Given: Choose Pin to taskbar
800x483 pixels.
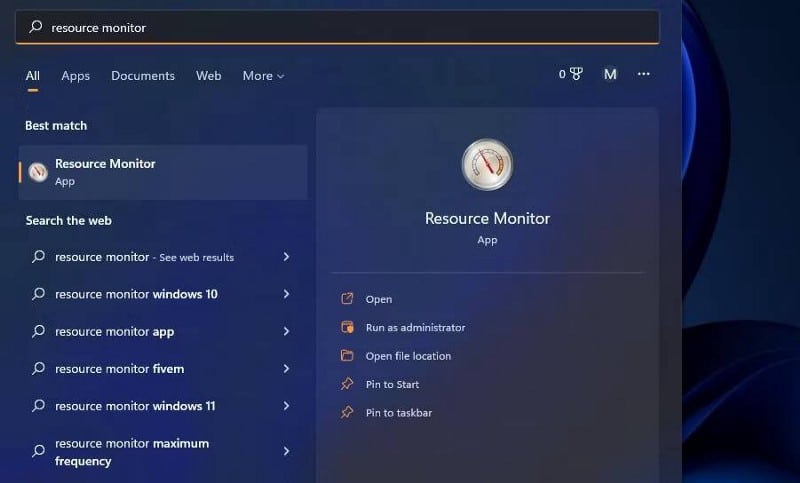Looking at the screenshot, I should 398,413.
